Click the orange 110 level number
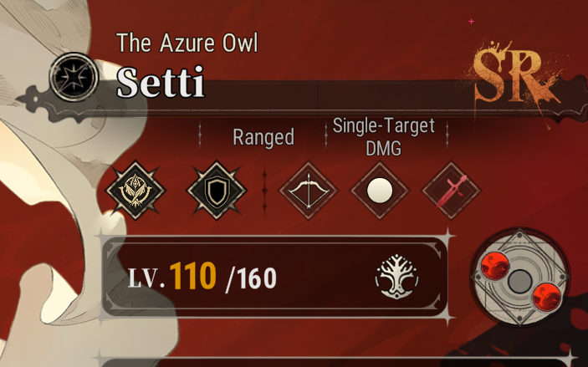The image size is (588, 367). (192, 277)
